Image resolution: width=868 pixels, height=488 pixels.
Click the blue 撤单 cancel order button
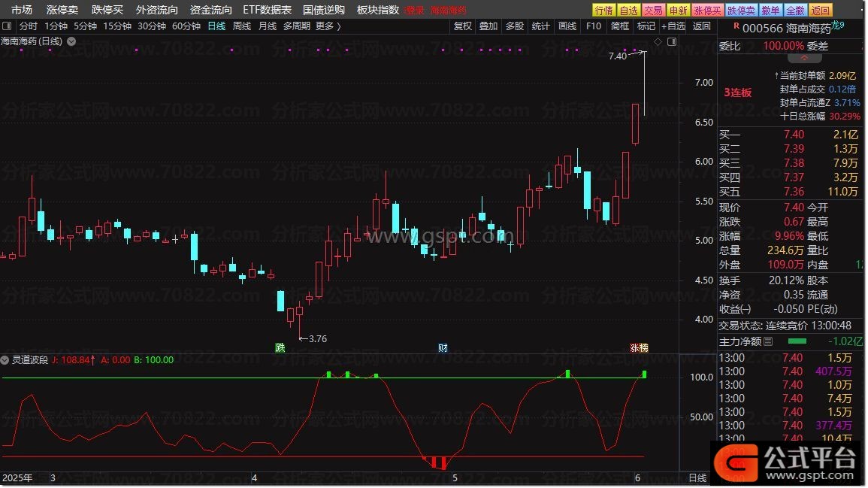pyautogui.click(x=770, y=11)
